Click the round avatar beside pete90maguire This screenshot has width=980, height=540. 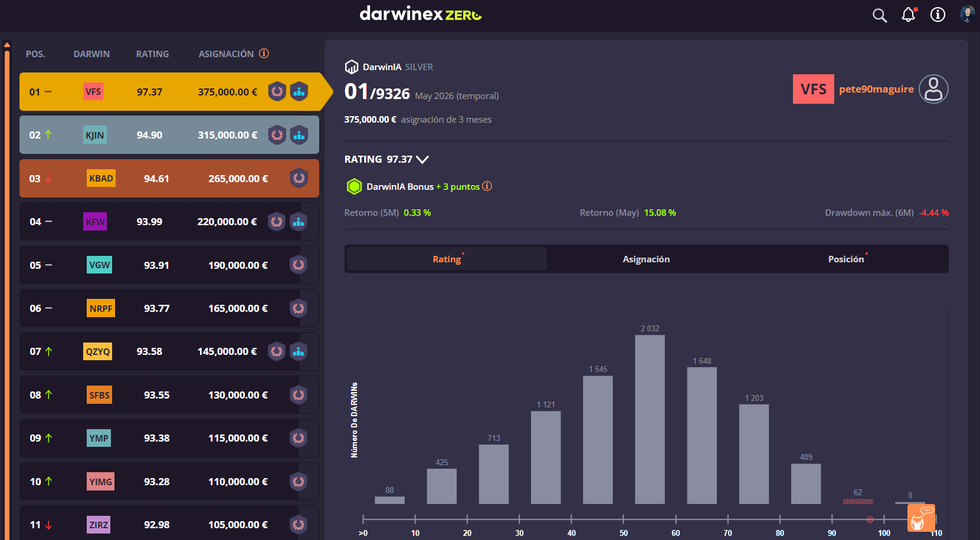933,89
